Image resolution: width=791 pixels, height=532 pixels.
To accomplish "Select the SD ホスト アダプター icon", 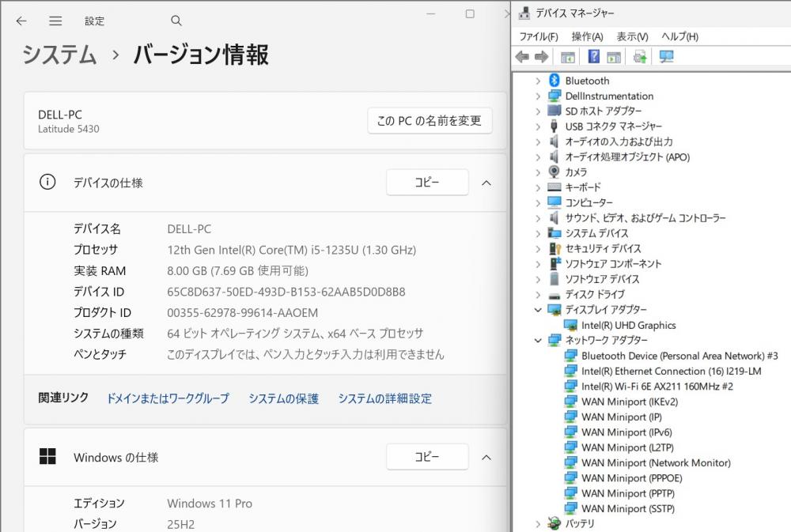I will click(x=554, y=111).
